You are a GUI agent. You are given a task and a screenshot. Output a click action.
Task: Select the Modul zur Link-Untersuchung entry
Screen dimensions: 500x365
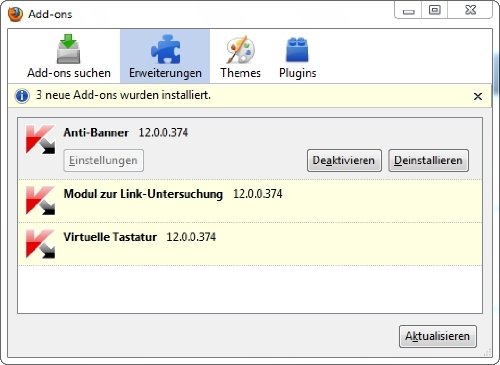tap(250, 201)
